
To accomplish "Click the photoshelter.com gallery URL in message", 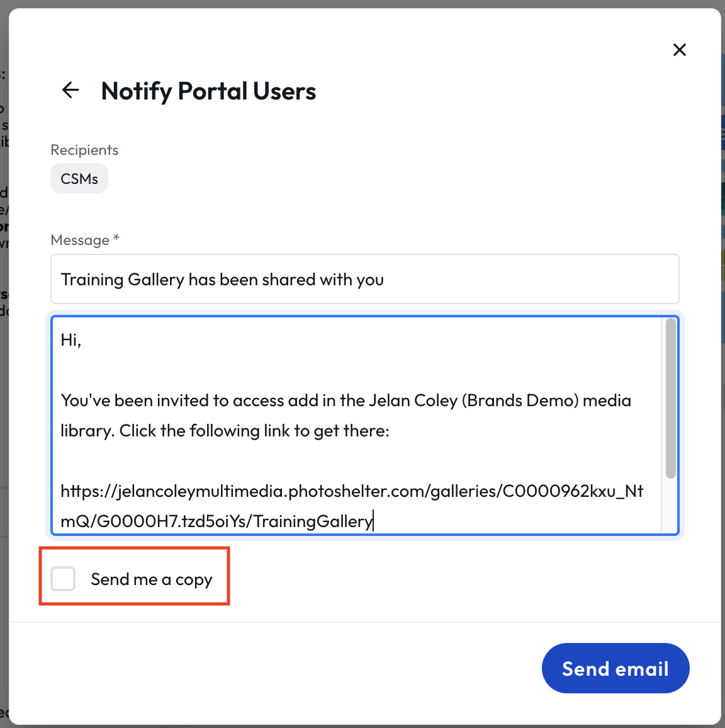I will pos(352,506).
